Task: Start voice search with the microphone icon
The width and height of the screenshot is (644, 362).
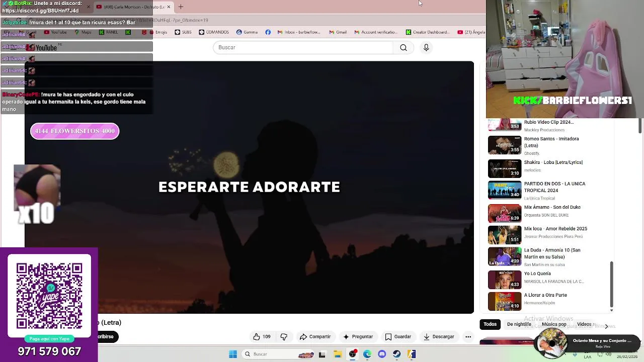Action: [x=426, y=47]
